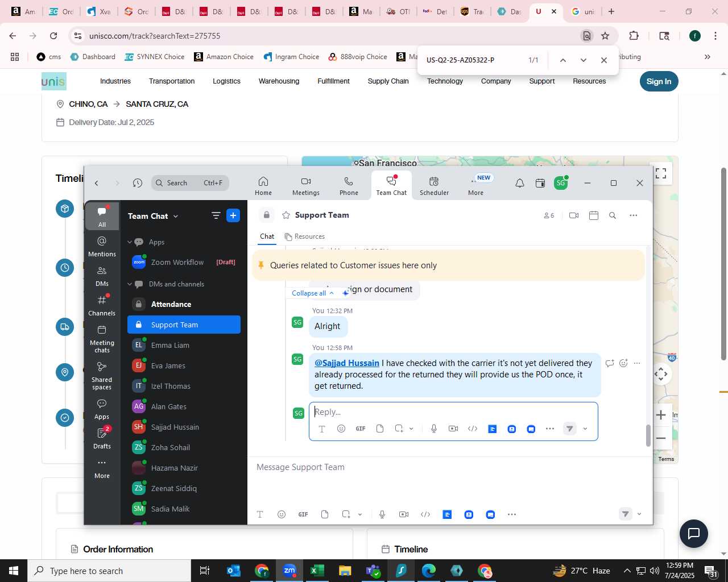Open @Sajjad Hussain mention link
The height and width of the screenshot is (582, 728).
pos(347,363)
